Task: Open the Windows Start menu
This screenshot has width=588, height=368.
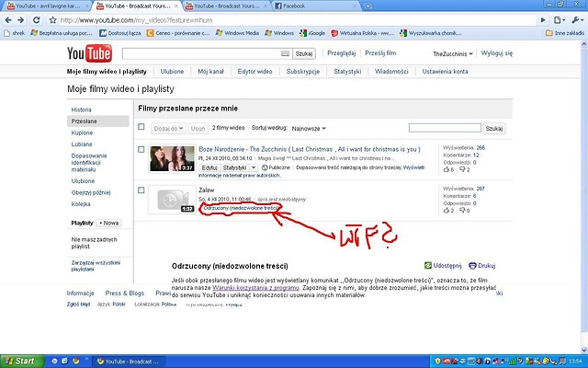Action: point(21,362)
